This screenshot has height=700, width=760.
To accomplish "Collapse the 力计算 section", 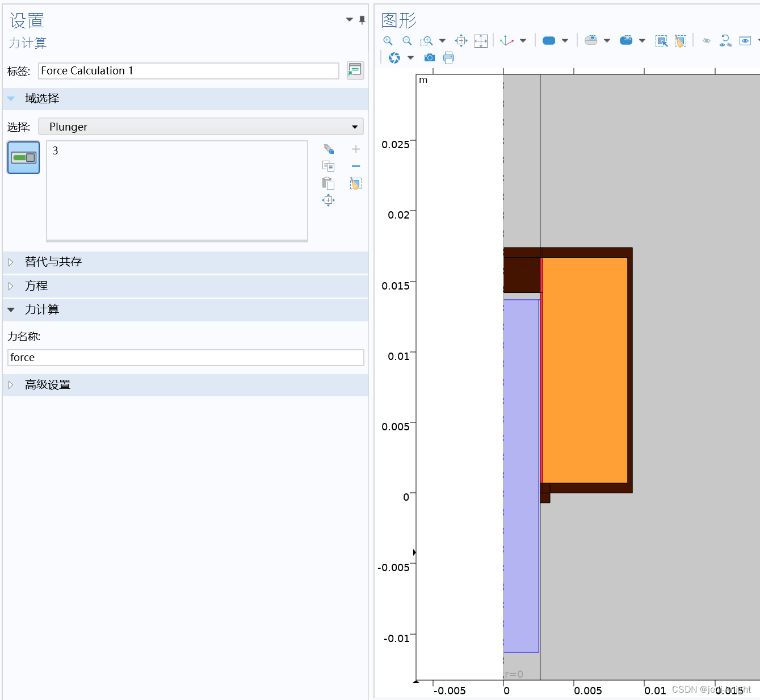I will point(186,310).
